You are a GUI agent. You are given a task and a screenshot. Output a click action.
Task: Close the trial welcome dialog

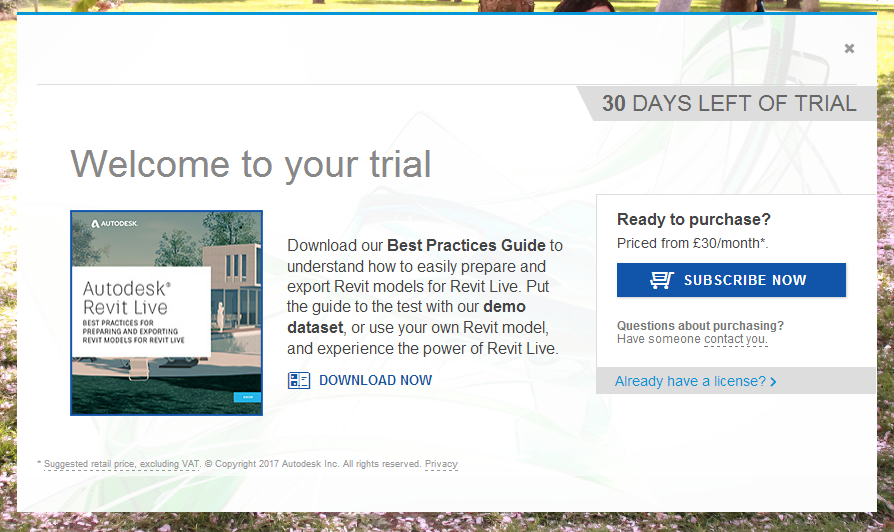[849, 48]
